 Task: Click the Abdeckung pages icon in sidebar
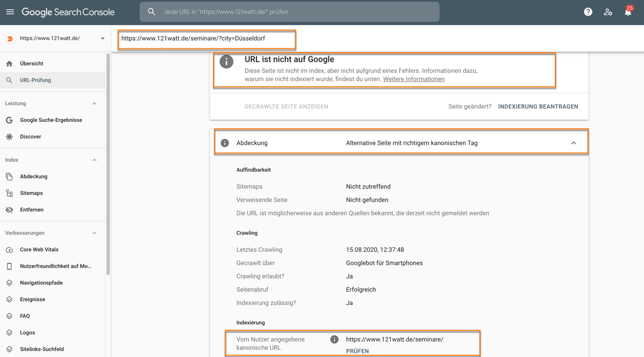(x=9, y=177)
